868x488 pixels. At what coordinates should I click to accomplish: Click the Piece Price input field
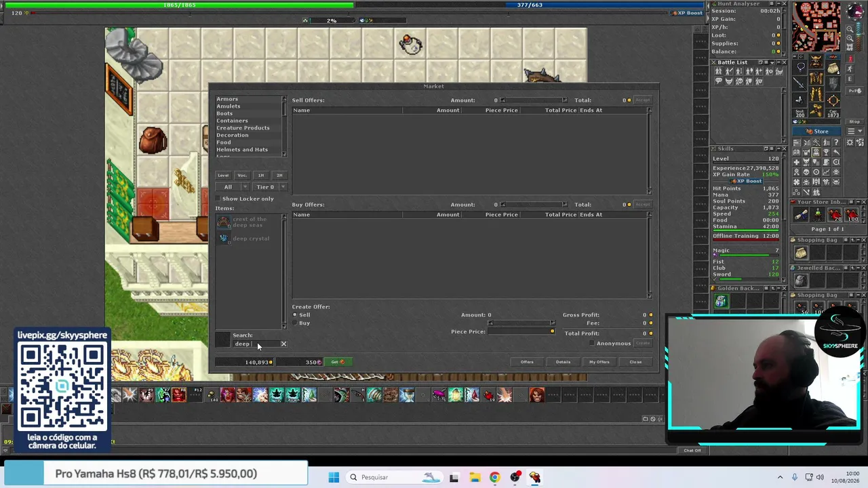[521, 331]
